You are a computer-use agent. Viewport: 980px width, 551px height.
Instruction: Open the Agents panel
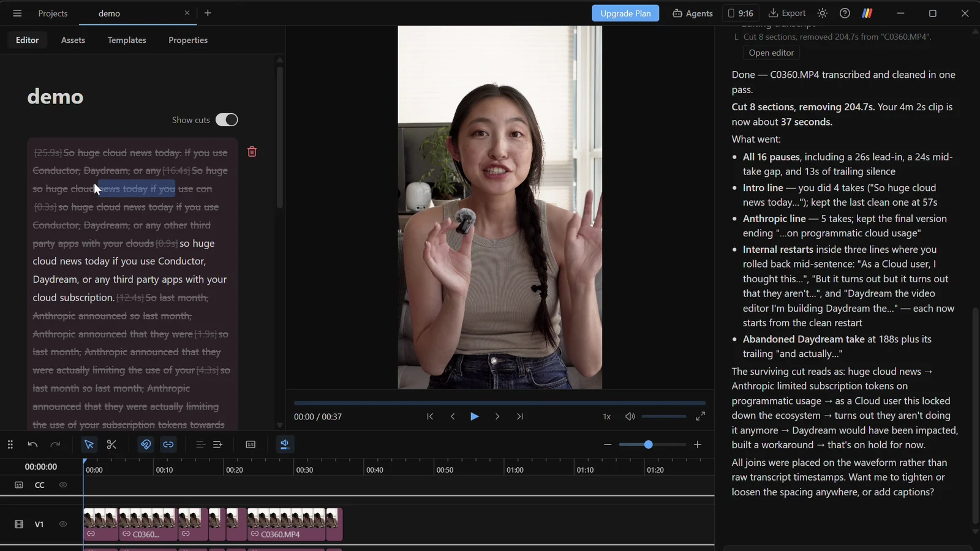click(x=692, y=13)
